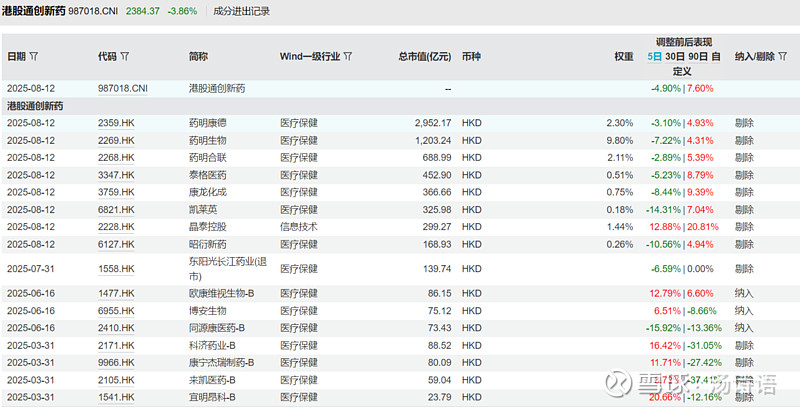Select the 泰格医药 name cell
Viewport: 800px width, 409px height.
tap(208, 175)
